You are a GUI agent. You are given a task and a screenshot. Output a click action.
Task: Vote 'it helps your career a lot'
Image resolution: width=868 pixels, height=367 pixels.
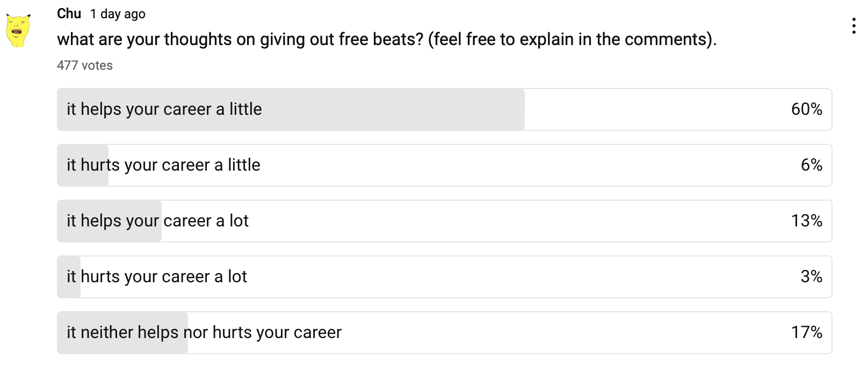pos(444,221)
